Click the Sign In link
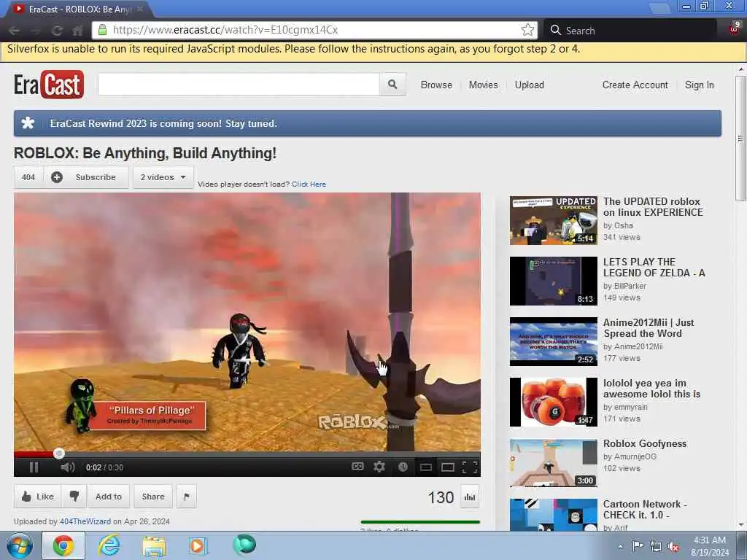Image resolution: width=747 pixels, height=560 pixels. coord(700,85)
